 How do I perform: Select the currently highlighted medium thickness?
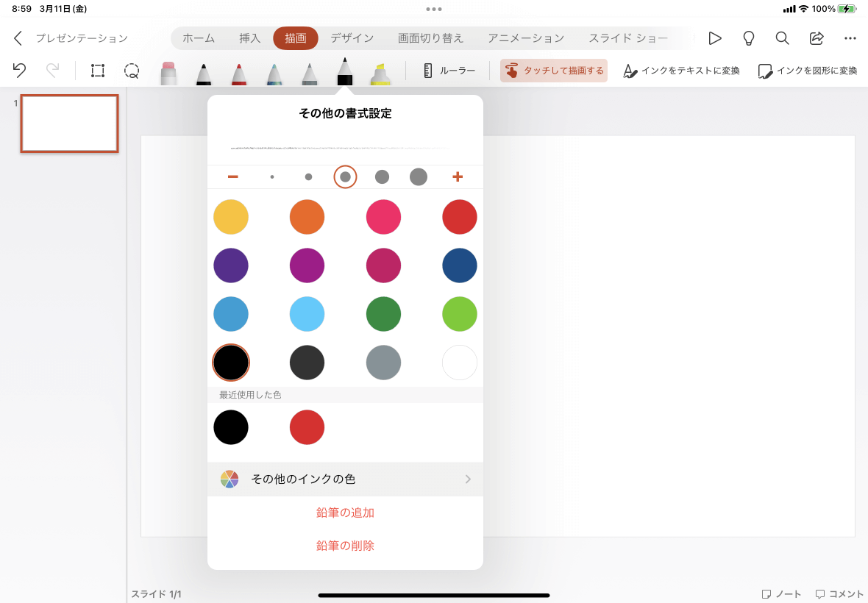[346, 177]
